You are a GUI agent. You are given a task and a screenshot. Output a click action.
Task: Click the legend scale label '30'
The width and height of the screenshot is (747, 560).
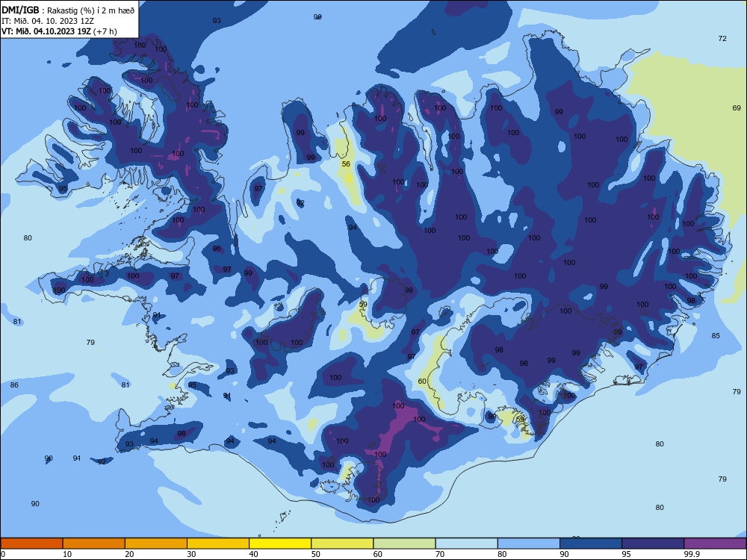coord(191,554)
